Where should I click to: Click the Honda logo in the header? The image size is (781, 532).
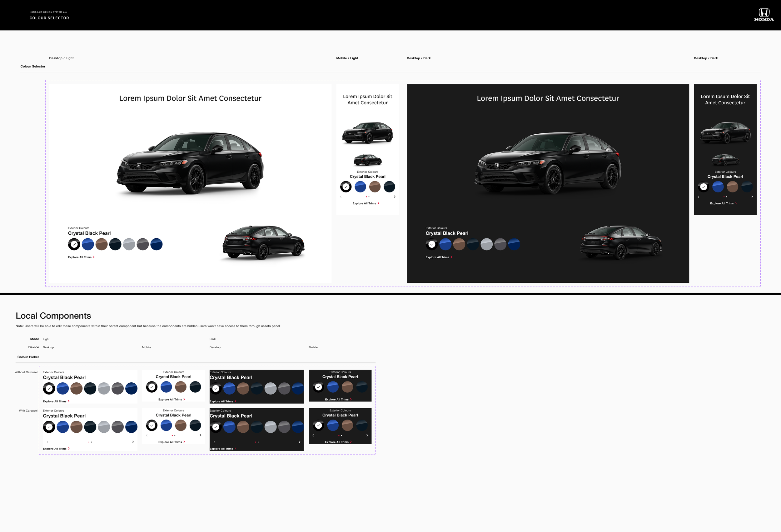pos(764,15)
